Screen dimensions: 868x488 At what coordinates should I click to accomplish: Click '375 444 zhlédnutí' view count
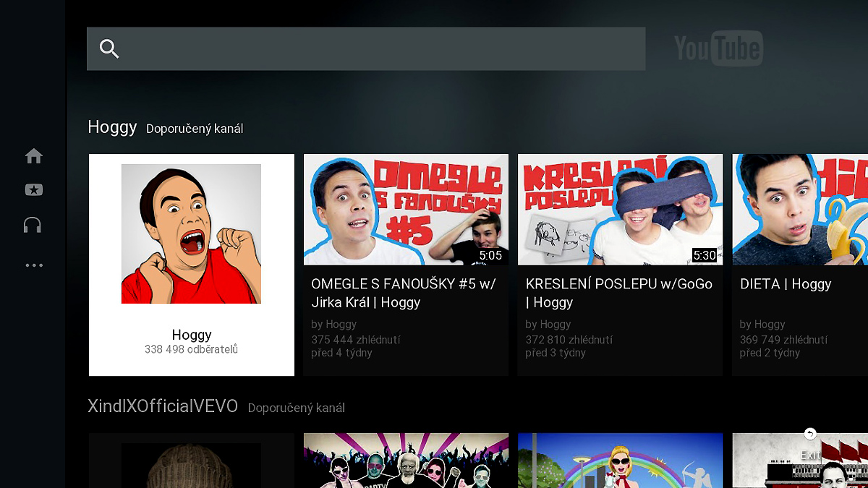[355, 339]
